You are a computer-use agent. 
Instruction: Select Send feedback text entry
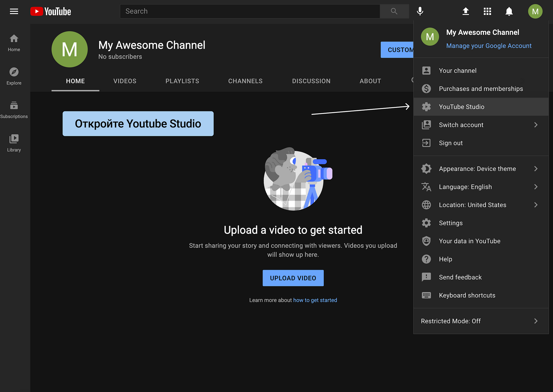tap(460, 277)
